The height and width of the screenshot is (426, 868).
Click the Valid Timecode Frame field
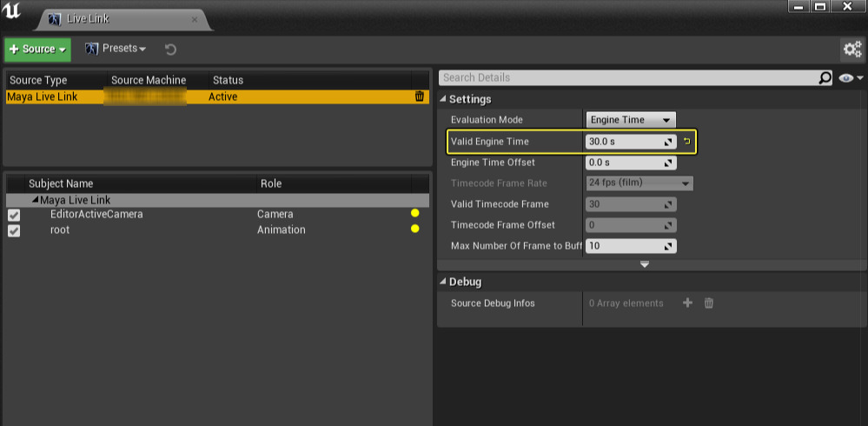click(631, 204)
